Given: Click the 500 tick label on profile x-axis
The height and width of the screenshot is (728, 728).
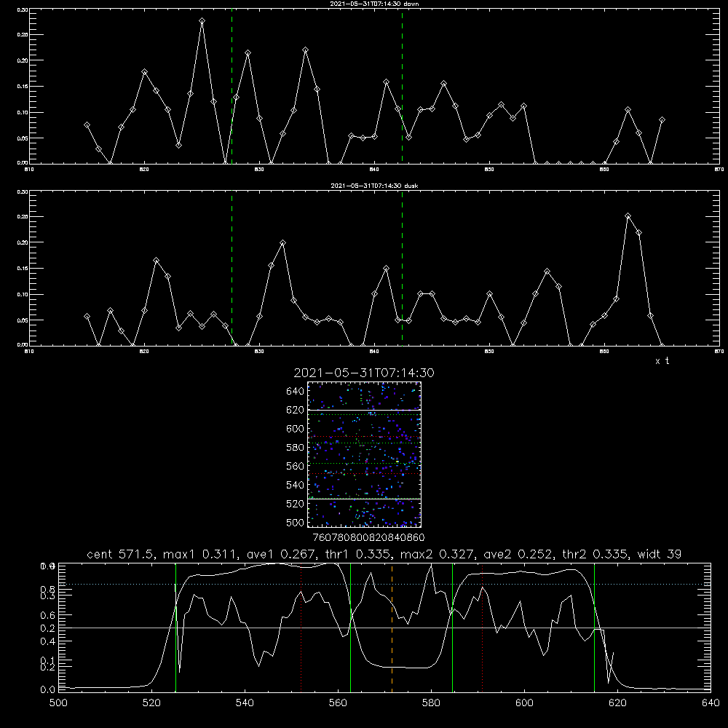Looking at the screenshot, I should click(58, 703).
